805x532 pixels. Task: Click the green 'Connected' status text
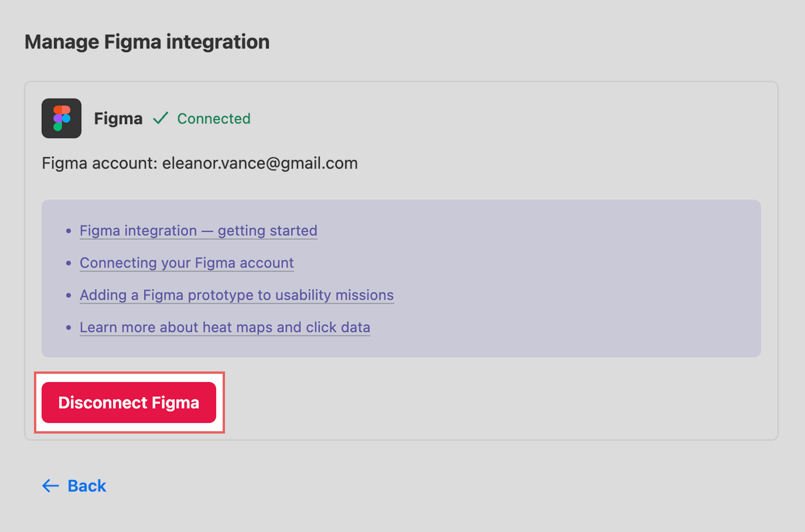tap(214, 119)
